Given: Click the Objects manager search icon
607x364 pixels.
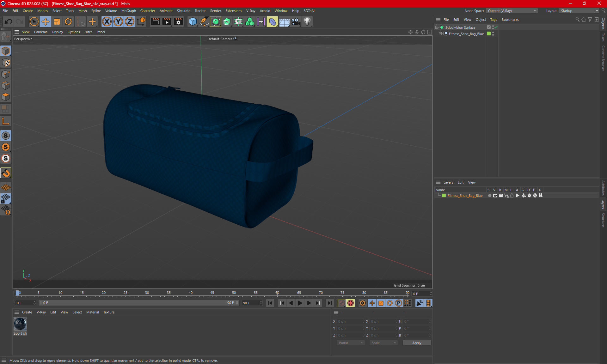Looking at the screenshot, I should (577, 20).
